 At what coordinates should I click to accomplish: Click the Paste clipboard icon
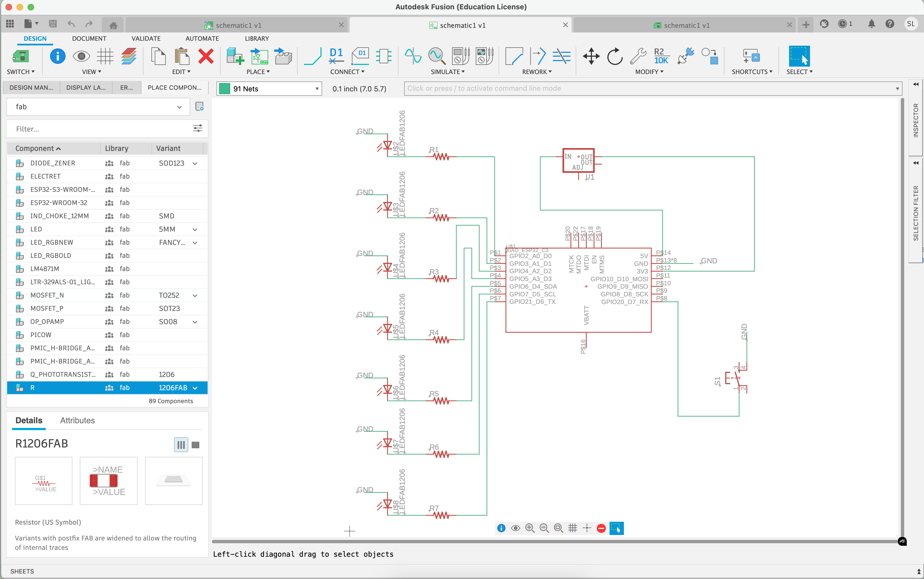coord(182,56)
